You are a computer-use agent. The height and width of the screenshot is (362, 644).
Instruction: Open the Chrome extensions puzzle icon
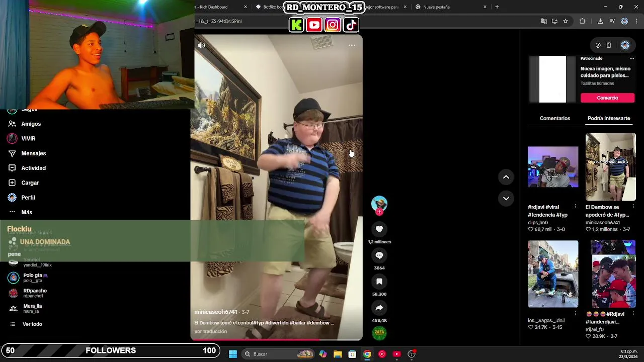tap(583, 21)
